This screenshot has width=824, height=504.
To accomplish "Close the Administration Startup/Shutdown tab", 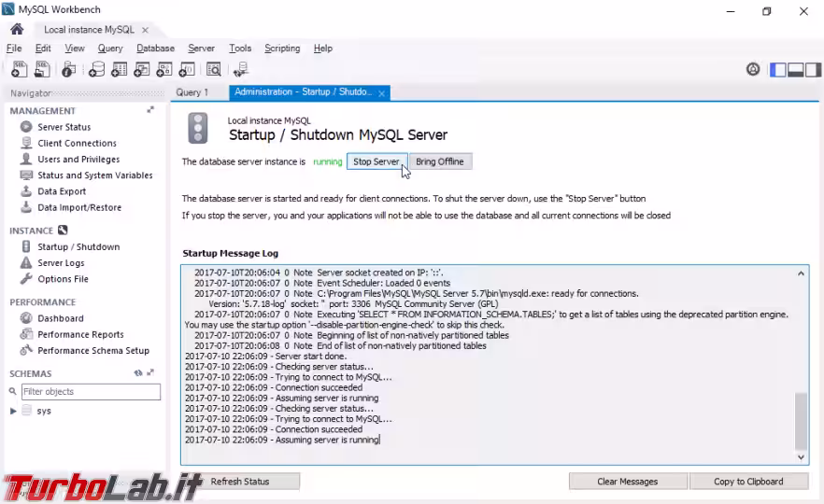I will click(x=381, y=93).
